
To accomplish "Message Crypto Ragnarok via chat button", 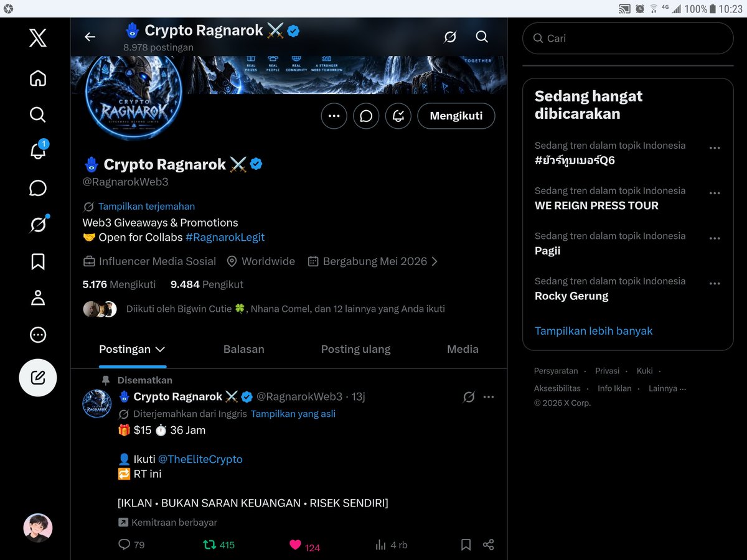I will coord(366,116).
